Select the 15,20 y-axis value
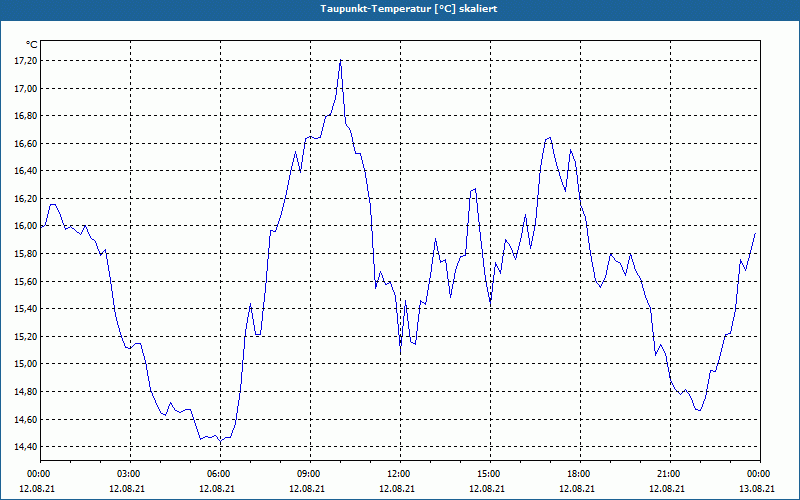 (x=27, y=336)
